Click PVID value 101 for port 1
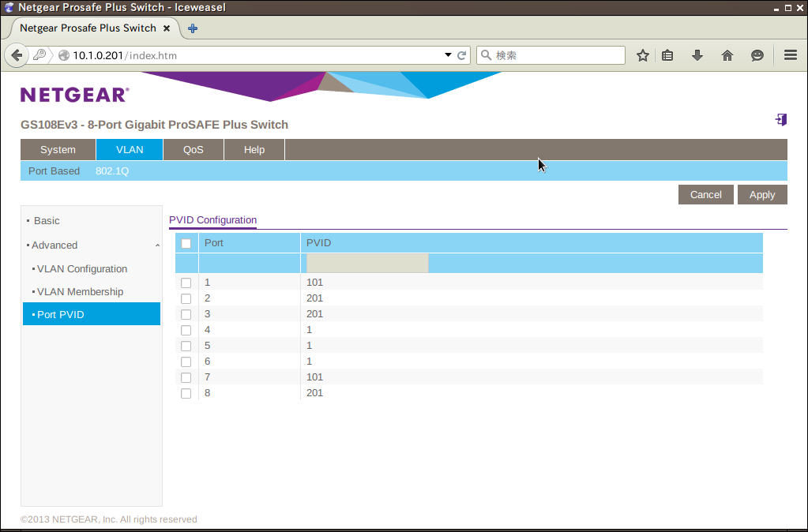The width and height of the screenshot is (808, 532). (x=314, y=283)
